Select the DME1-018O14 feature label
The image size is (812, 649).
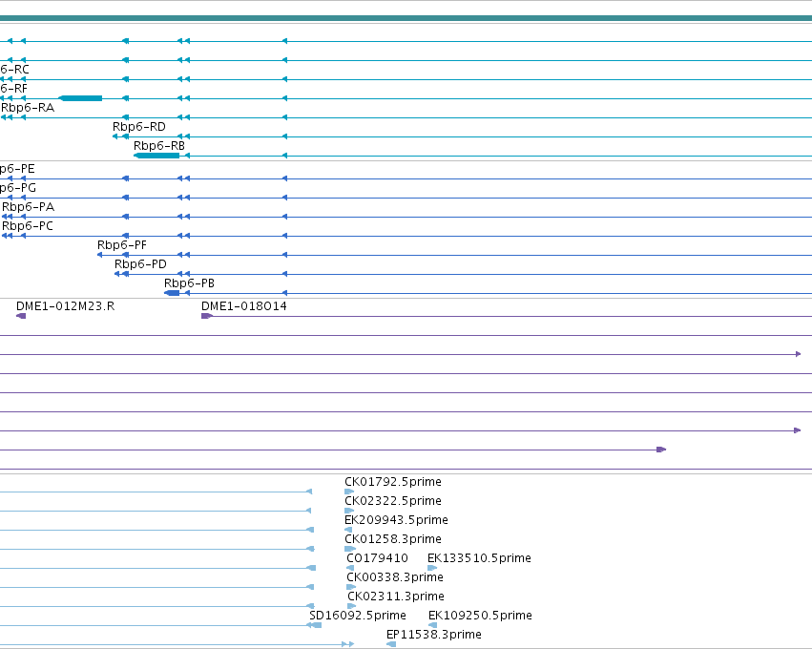[x=244, y=306]
